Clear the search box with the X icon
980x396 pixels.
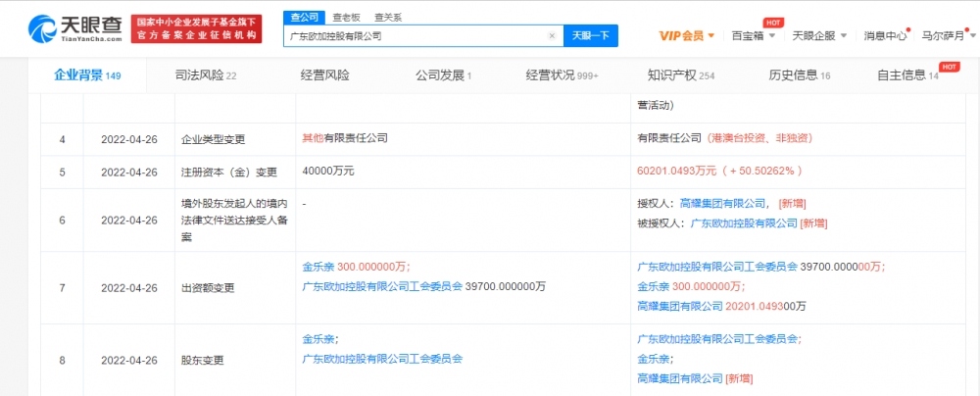[x=552, y=36]
